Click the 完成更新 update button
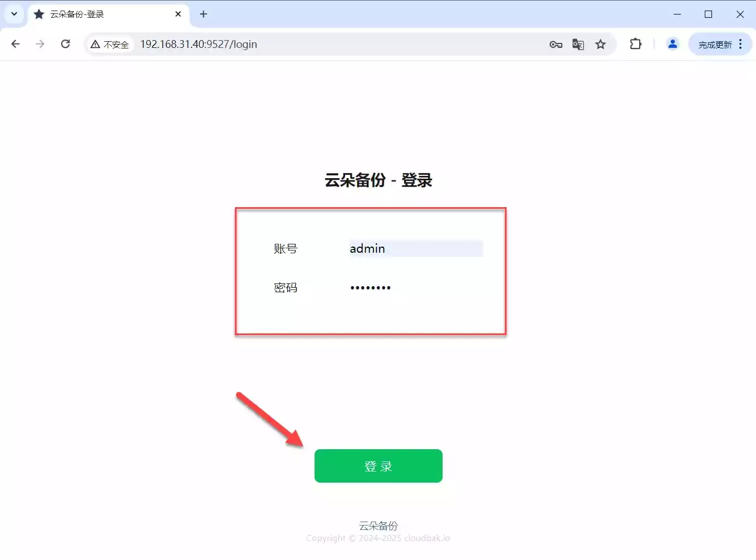756x560 pixels. pyautogui.click(x=715, y=45)
